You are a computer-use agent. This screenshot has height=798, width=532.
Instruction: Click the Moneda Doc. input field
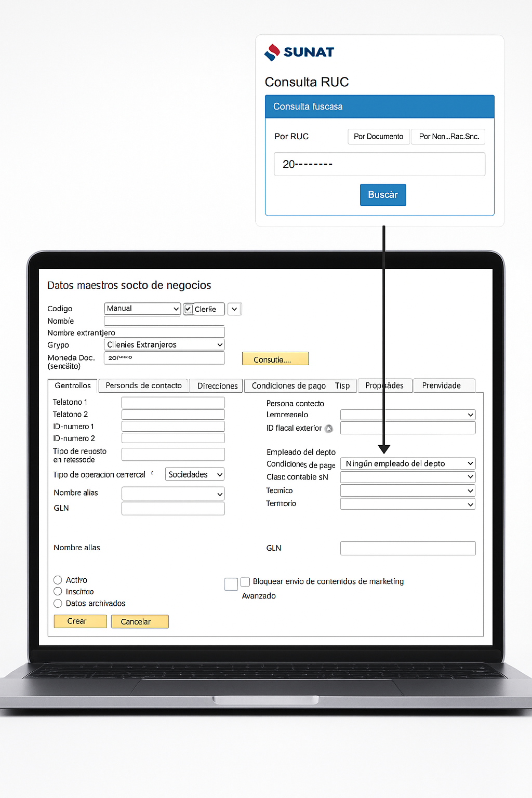(164, 358)
